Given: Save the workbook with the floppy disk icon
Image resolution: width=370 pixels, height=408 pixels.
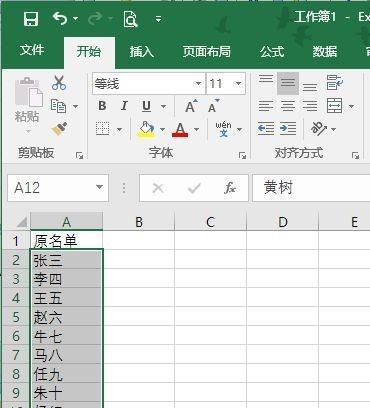Looking at the screenshot, I should point(31,19).
